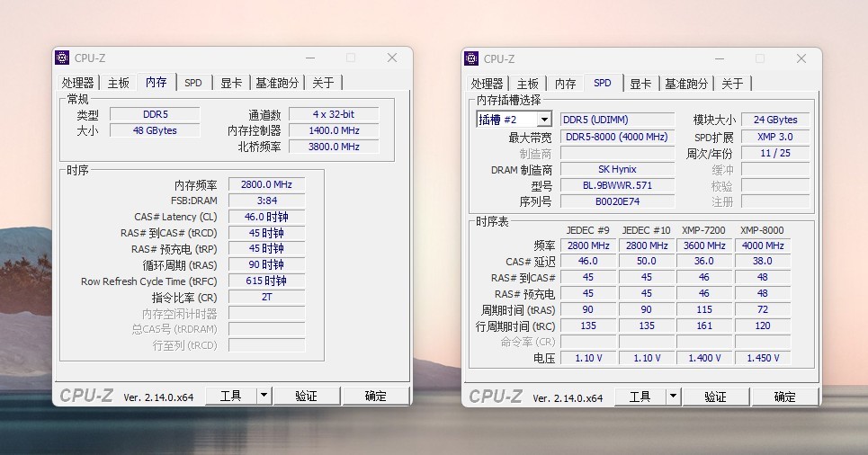Click tRC value 120 in timing table

tap(763, 326)
